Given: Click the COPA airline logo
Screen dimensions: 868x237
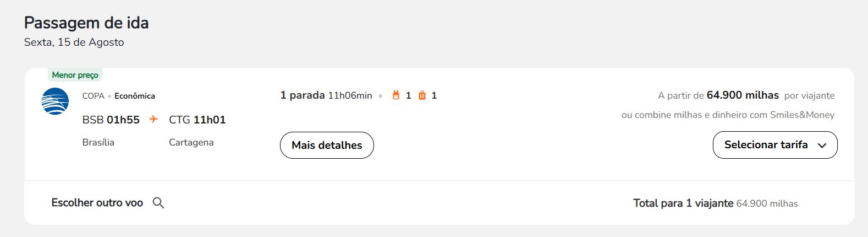Looking at the screenshot, I should pos(55,101).
